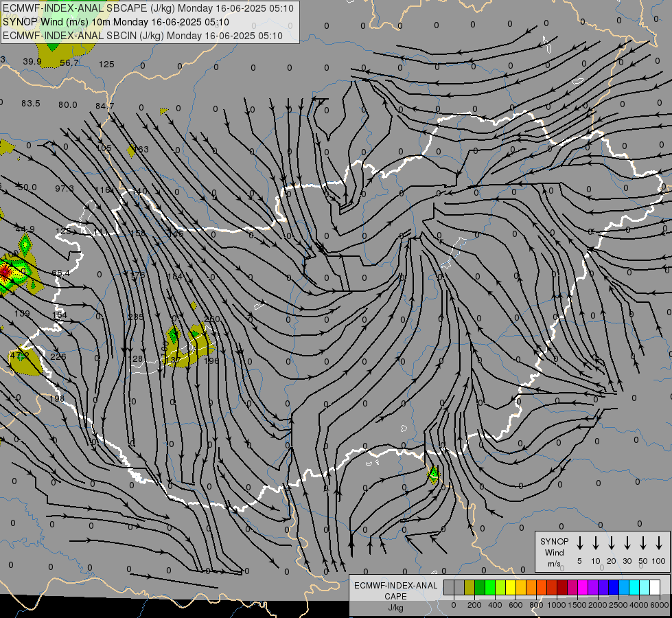
Task: Click the 196 CAPE value on the map
Action: [211, 360]
